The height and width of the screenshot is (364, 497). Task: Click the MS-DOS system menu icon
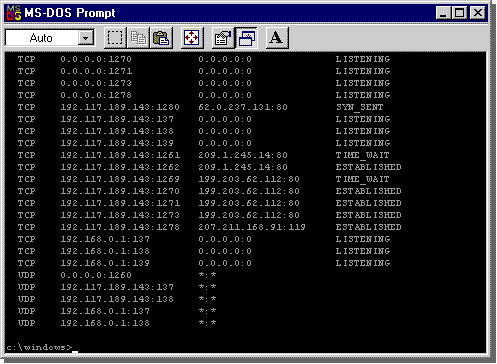(x=14, y=13)
